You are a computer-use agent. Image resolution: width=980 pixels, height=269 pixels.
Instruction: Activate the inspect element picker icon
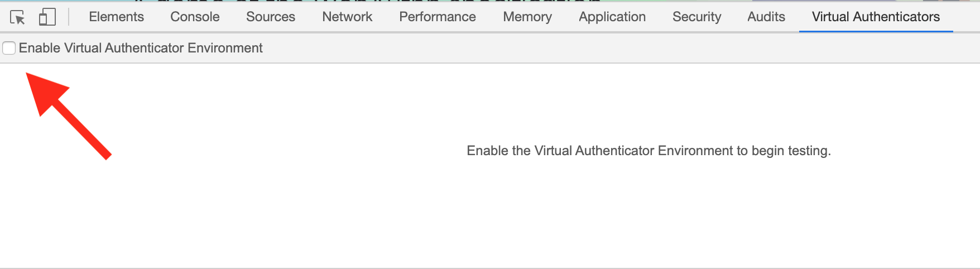coord(18,17)
